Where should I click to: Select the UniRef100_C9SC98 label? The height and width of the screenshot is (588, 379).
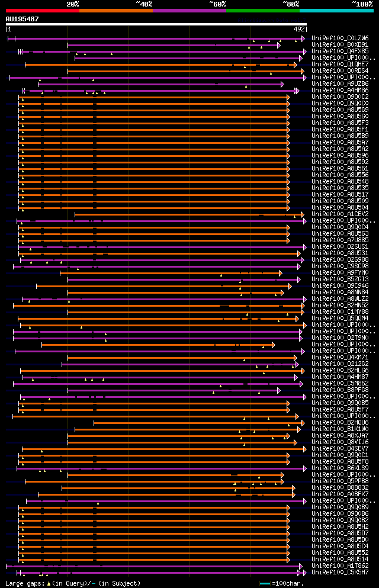[x=340, y=266]
